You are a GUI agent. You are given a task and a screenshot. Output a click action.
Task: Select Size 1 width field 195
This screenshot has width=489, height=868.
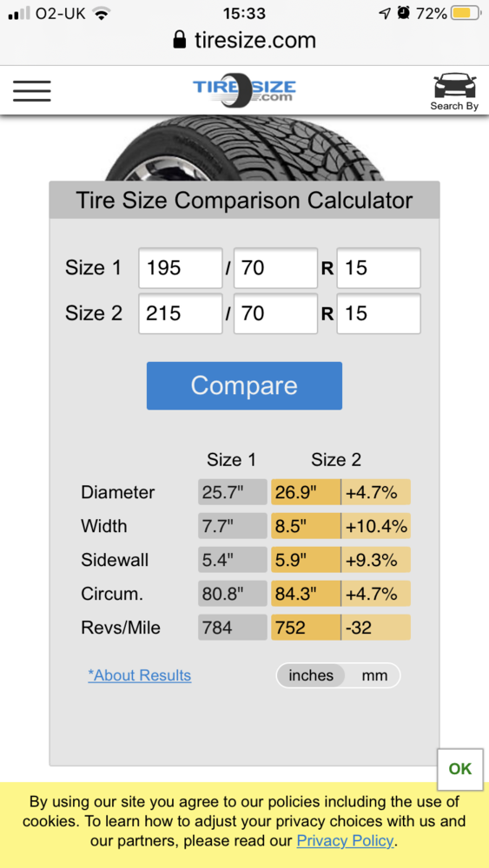181,268
